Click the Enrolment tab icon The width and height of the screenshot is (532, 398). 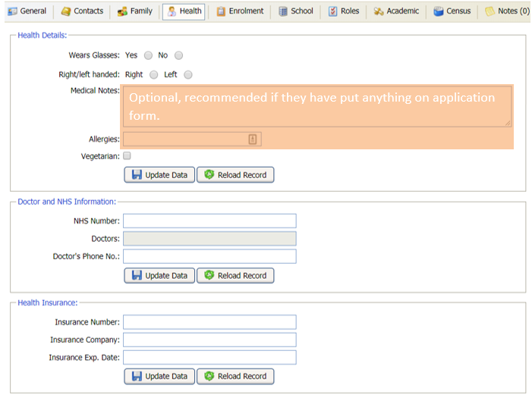221,11
